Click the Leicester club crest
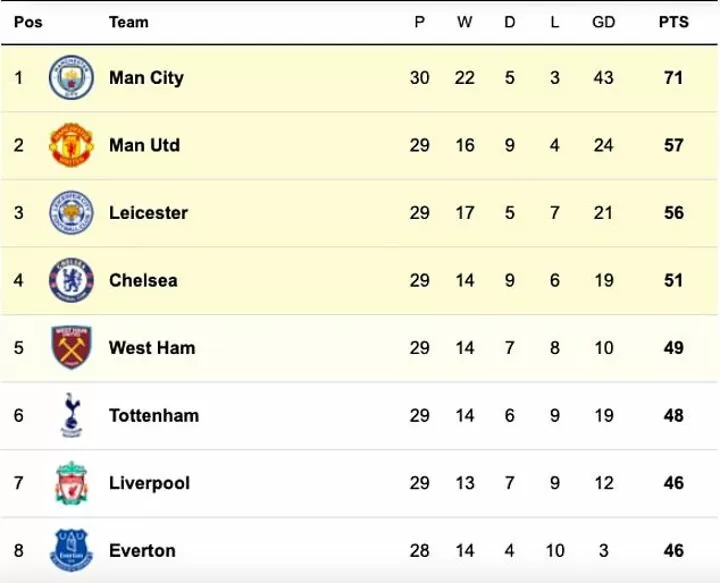The width and height of the screenshot is (720, 583). [71, 213]
